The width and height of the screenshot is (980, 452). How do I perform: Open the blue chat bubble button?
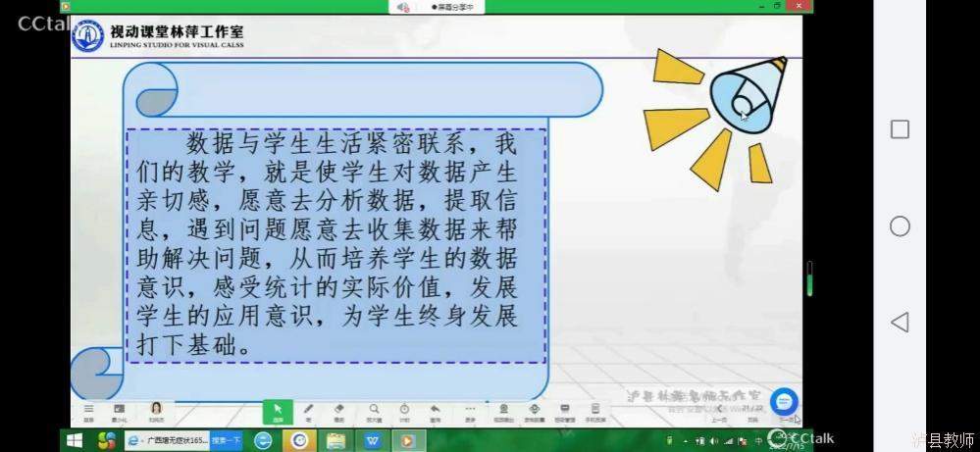point(784,402)
